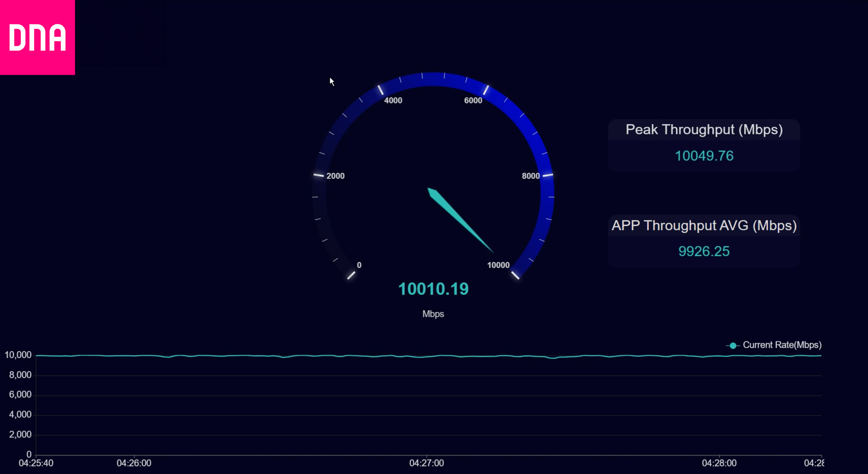Click the 04:28:00 time axis marker
This screenshot has width=868, height=474.
(719, 463)
